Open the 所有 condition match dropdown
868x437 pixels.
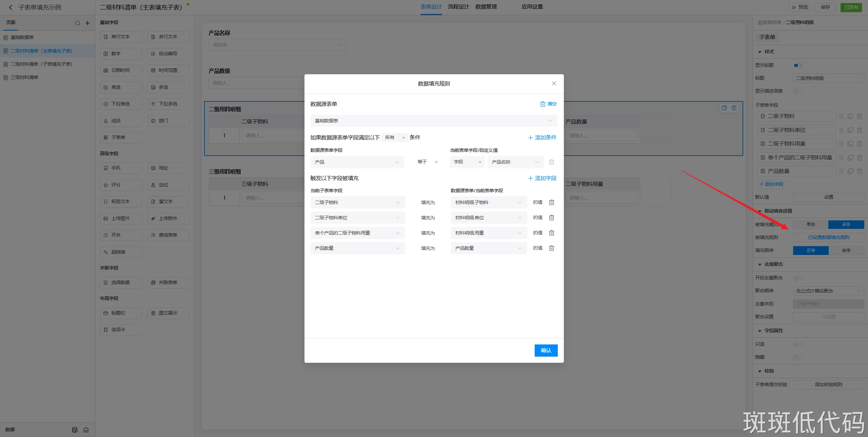[395, 138]
